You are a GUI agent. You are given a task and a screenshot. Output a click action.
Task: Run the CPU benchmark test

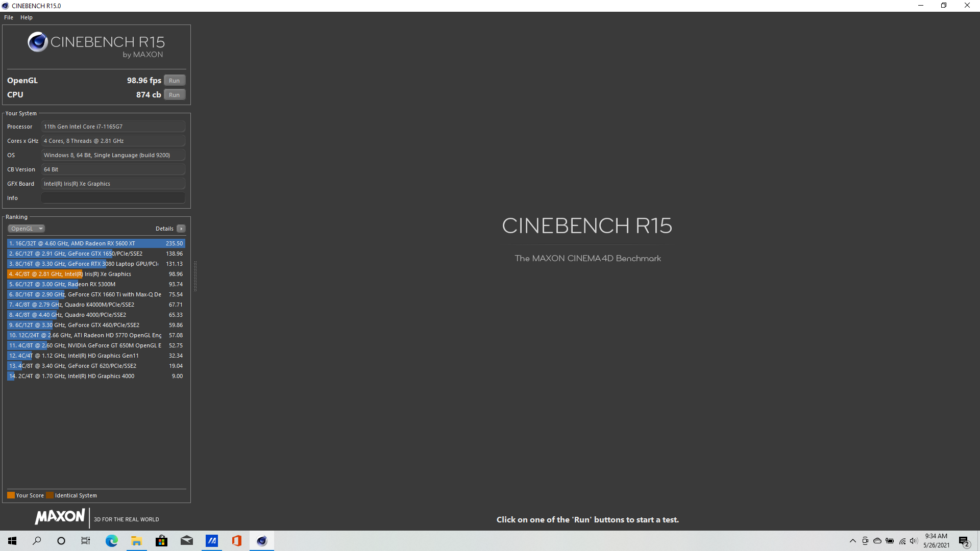(x=175, y=95)
